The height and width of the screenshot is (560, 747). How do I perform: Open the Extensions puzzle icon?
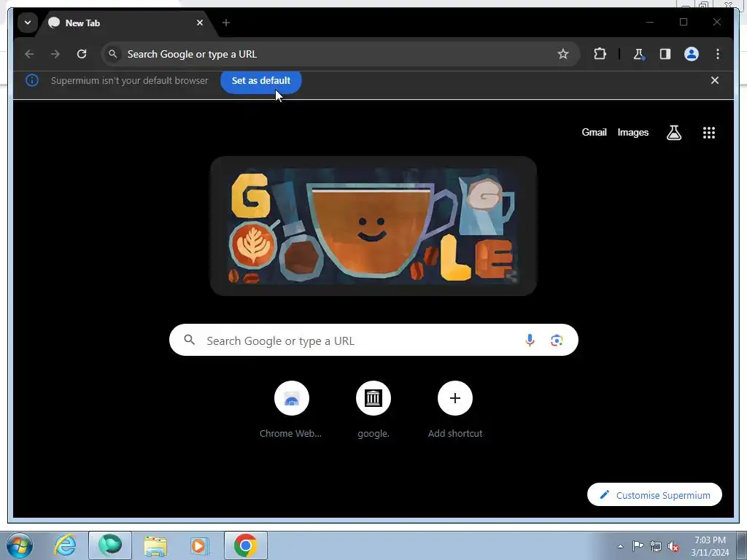pyautogui.click(x=600, y=54)
